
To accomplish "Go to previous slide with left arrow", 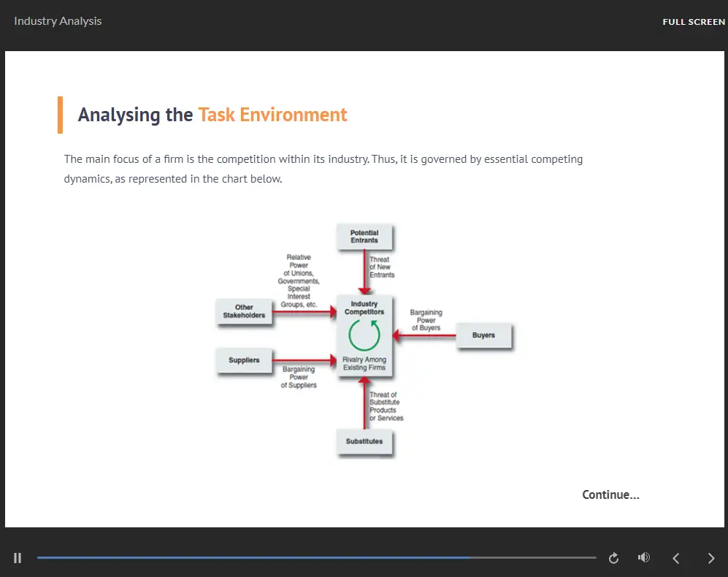I will (x=676, y=558).
